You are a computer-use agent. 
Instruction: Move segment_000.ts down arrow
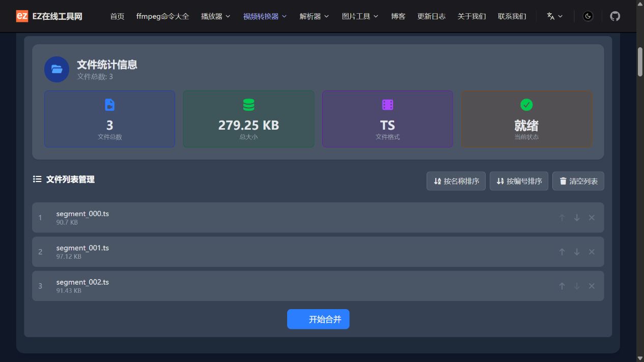pyautogui.click(x=577, y=218)
